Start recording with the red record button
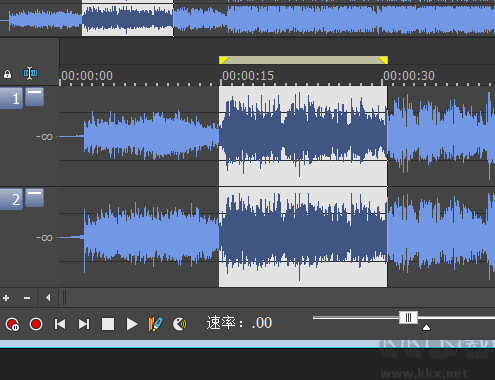Image resolution: width=495 pixels, height=380 pixels. coord(36,324)
